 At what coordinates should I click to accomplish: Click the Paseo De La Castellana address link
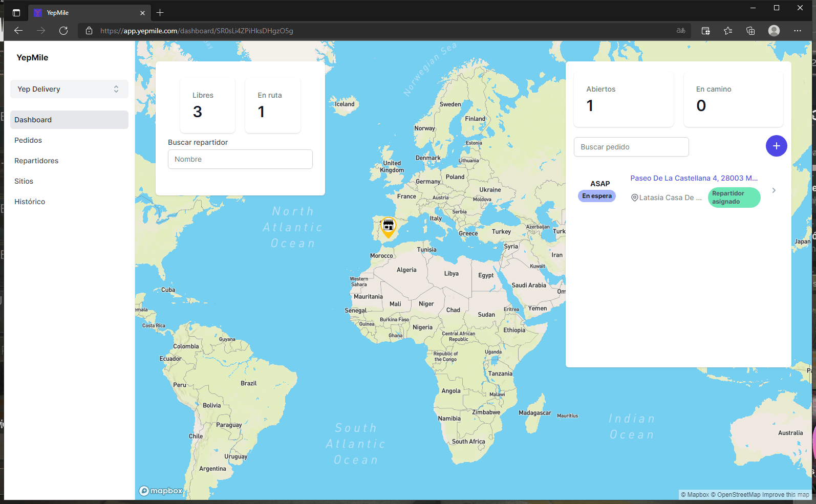[694, 178]
